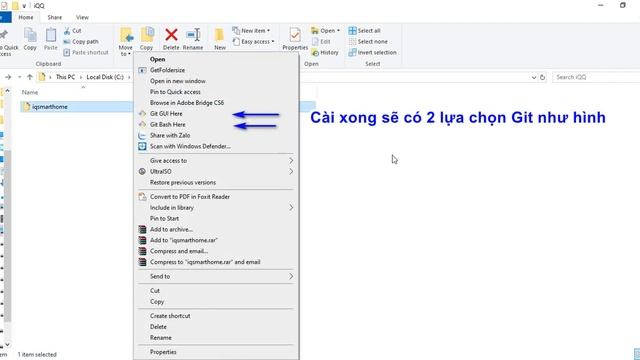Switch to the View ribbon tab
The height and width of the screenshot is (360, 640).
(82, 18)
